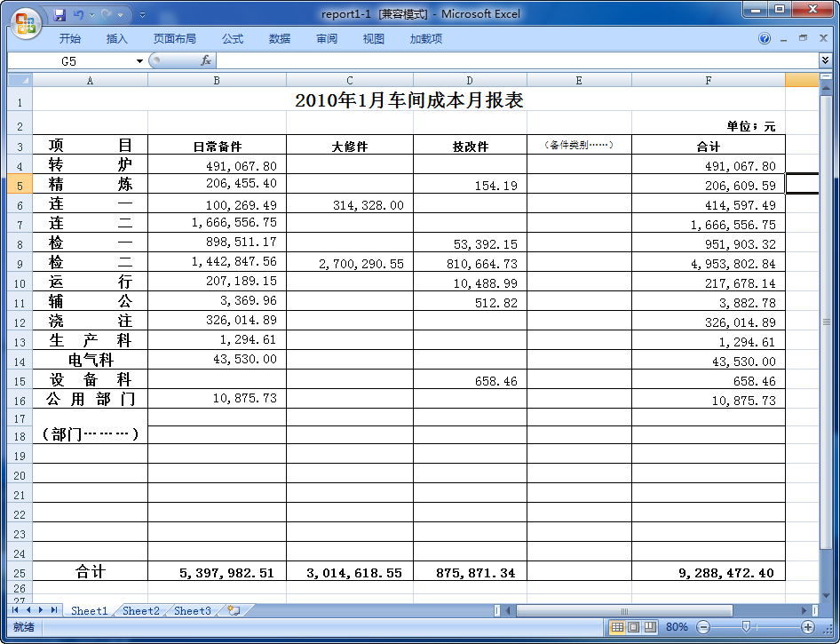Zoom in using the plus button
This screenshot has width=840, height=644.
(807, 627)
